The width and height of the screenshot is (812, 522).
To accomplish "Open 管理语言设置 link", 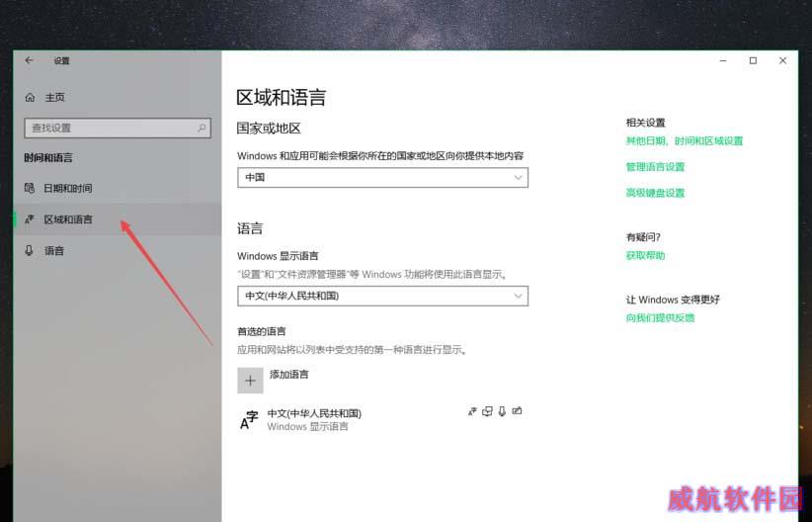I will pyautogui.click(x=655, y=167).
